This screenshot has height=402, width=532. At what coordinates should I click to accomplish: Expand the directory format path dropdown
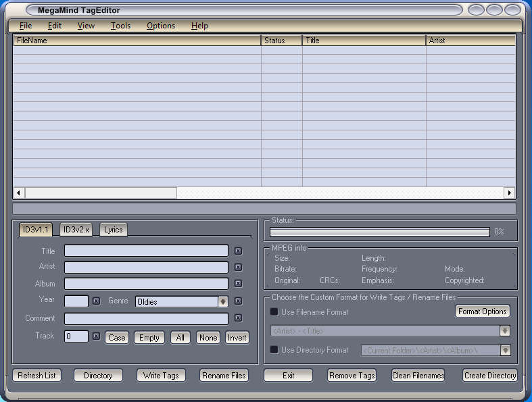(x=504, y=351)
